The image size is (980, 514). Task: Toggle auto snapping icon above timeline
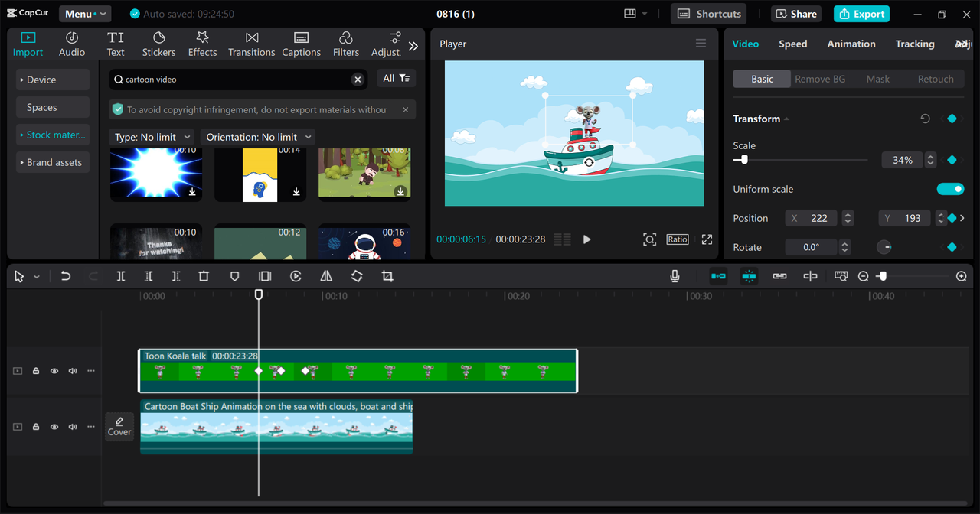749,276
